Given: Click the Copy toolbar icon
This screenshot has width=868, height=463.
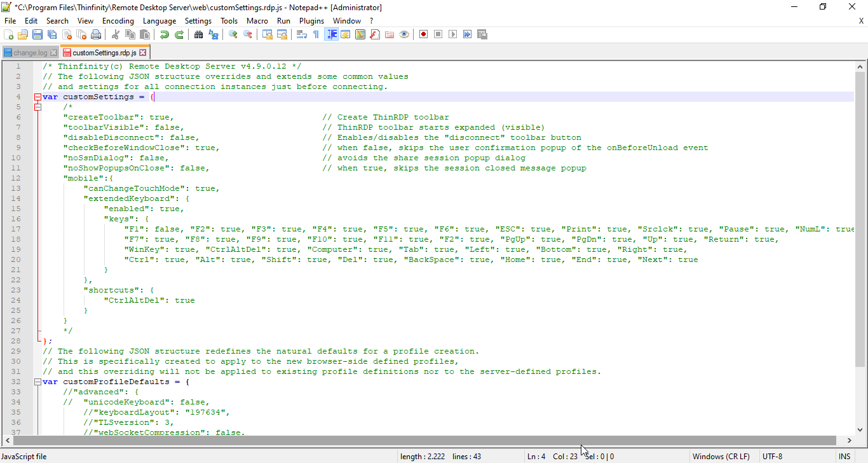Looking at the screenshot, I should 130,34.
